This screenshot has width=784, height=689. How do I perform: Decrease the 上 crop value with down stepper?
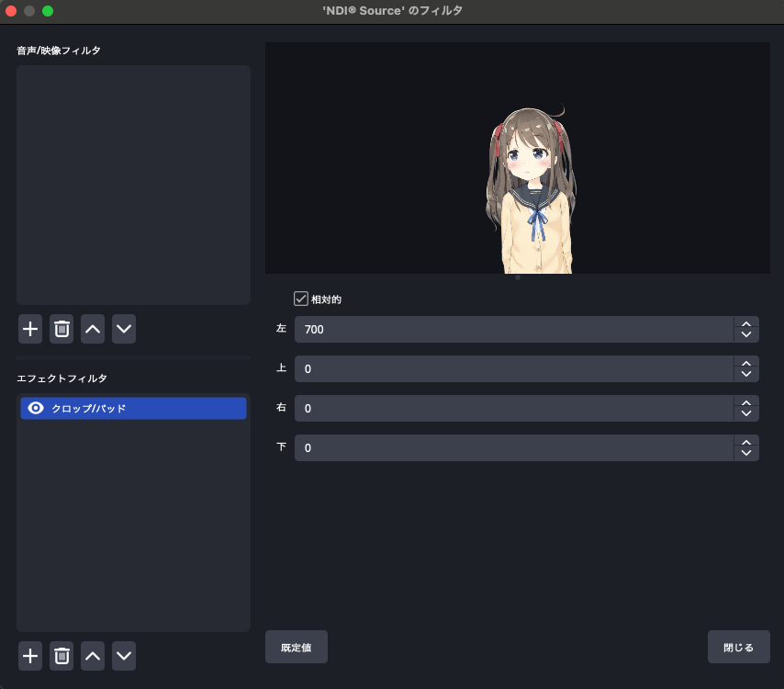(x=746, y=374)
